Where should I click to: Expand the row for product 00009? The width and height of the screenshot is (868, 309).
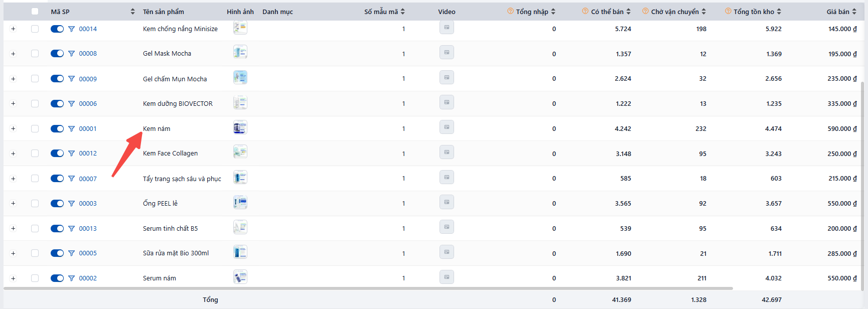point(13,79)
